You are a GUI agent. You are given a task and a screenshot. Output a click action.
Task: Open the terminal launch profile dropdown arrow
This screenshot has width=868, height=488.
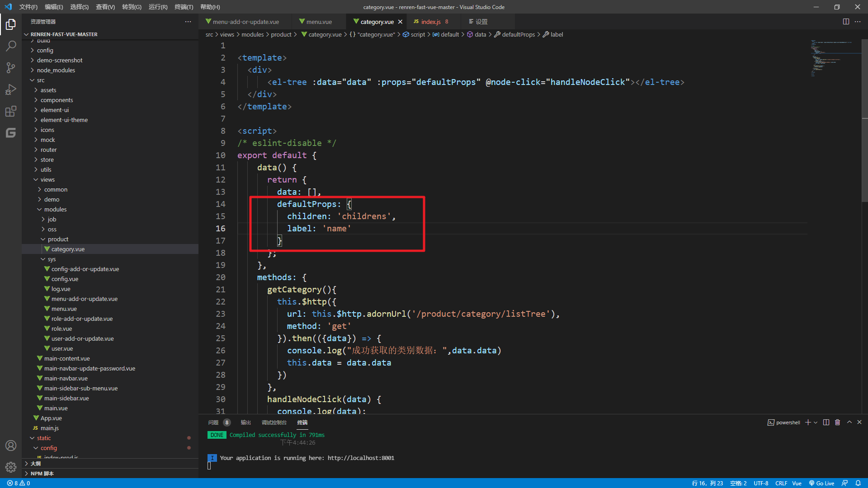816,422
